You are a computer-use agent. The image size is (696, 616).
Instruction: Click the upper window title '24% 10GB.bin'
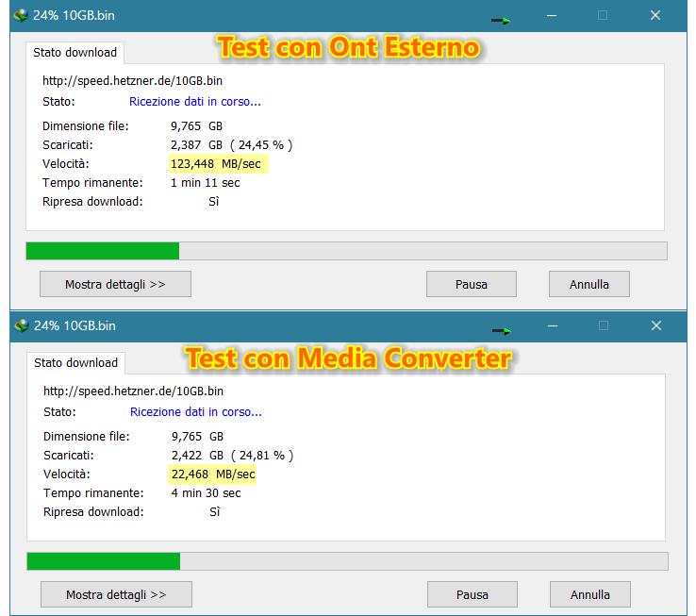tap(74, 15)
